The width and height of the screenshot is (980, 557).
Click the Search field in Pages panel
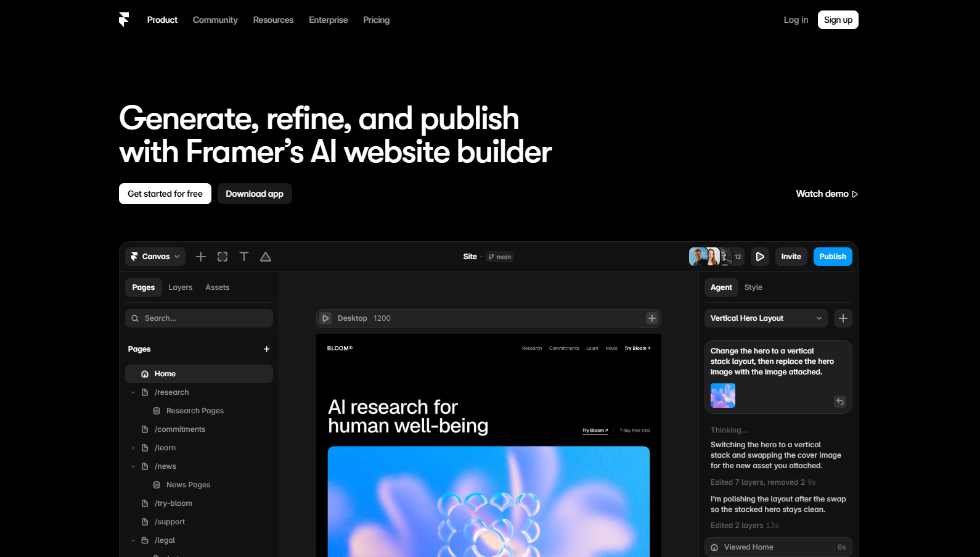pyautogui.click(x=199, y=318)
